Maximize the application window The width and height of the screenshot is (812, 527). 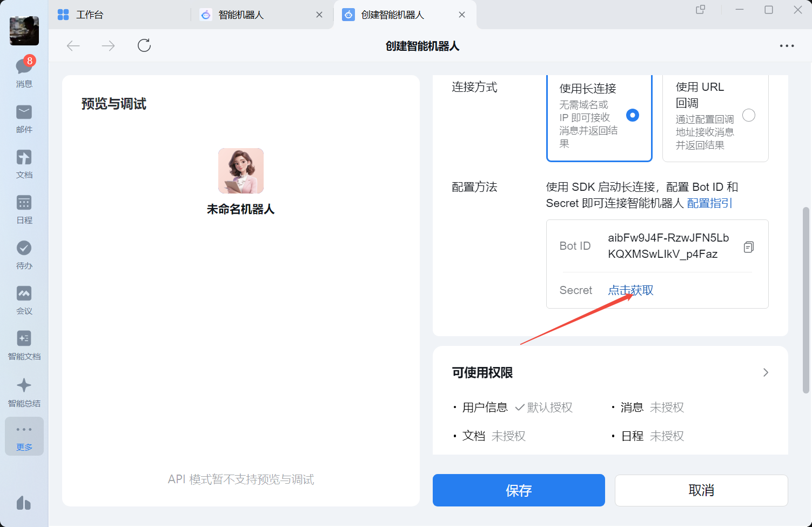coord(769,10)
